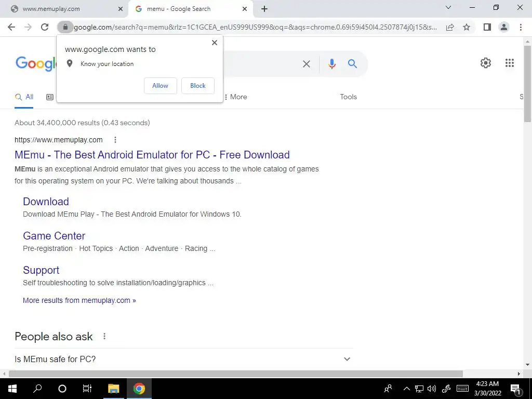Open the taskbar clock and date

pyautogui.click(x=487, y=389)
